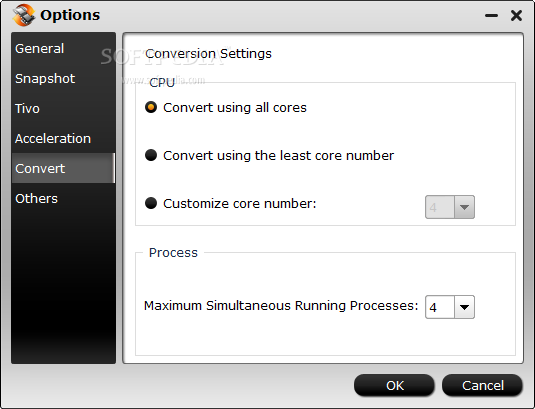Screen dimensions: 535x409
Task: Minimize the Options window
Action: 491,15
